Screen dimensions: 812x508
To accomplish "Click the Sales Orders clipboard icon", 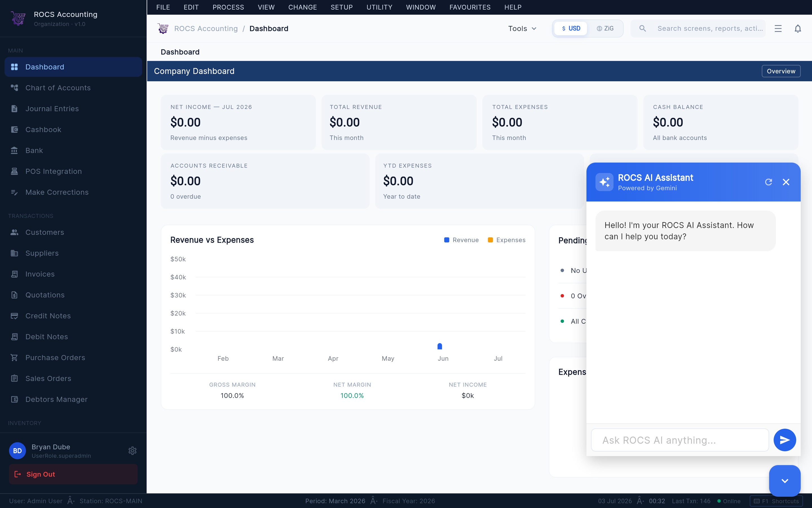I will pos(14,378).
